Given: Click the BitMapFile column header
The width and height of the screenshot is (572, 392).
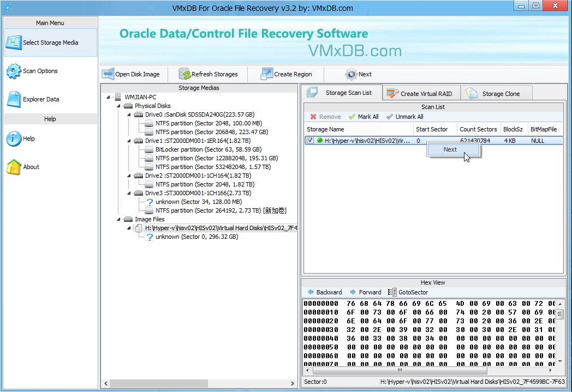Looking at the screenshot, I should pos(545,129).
